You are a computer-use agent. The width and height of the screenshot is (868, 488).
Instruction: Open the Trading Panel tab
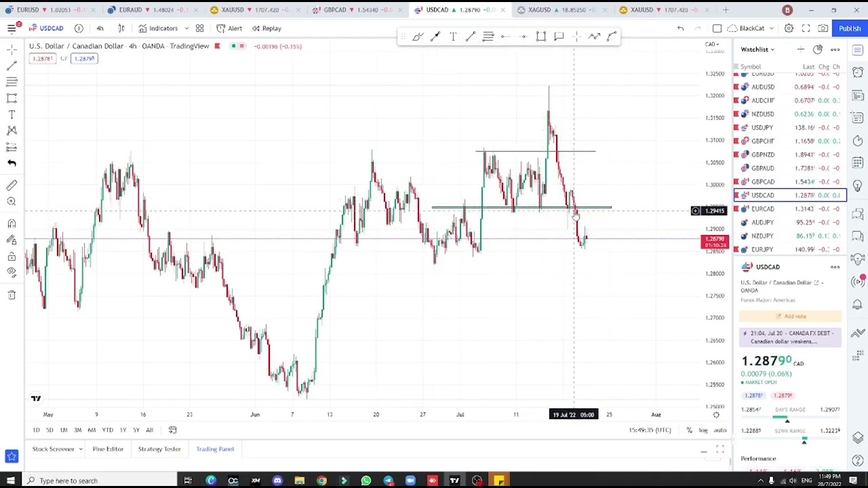(215, 449)
